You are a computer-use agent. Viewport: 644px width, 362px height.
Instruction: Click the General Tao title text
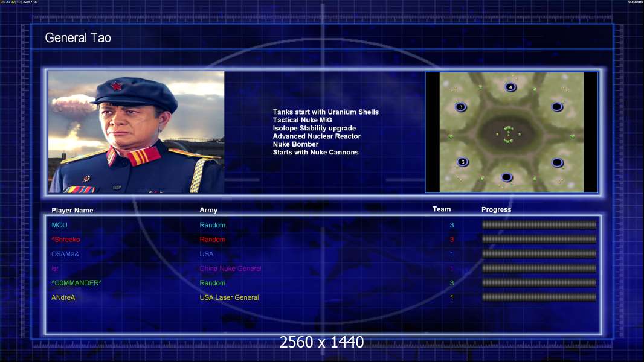click(x=78, y=38)
